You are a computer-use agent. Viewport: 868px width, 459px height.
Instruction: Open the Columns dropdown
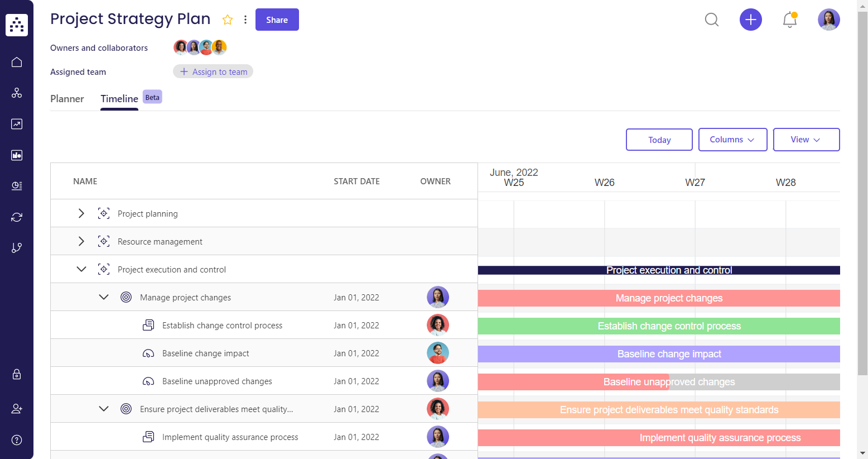tap(732, 140)
